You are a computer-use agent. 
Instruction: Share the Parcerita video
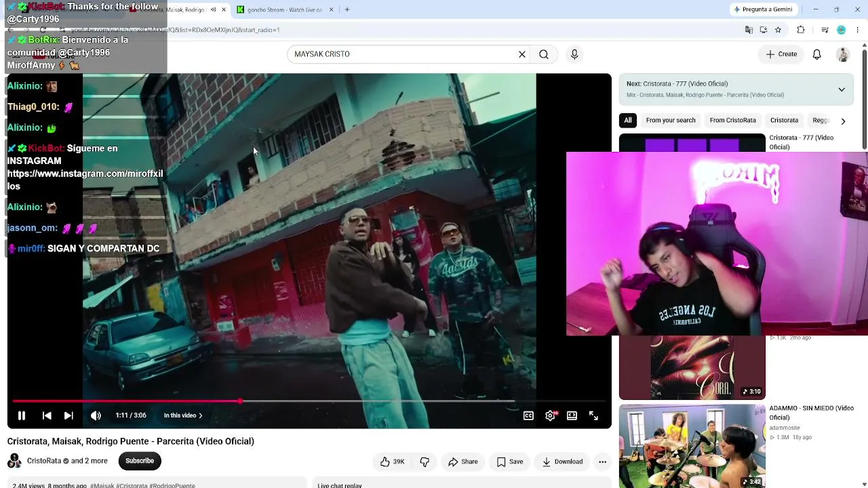(x=462, y=462)
